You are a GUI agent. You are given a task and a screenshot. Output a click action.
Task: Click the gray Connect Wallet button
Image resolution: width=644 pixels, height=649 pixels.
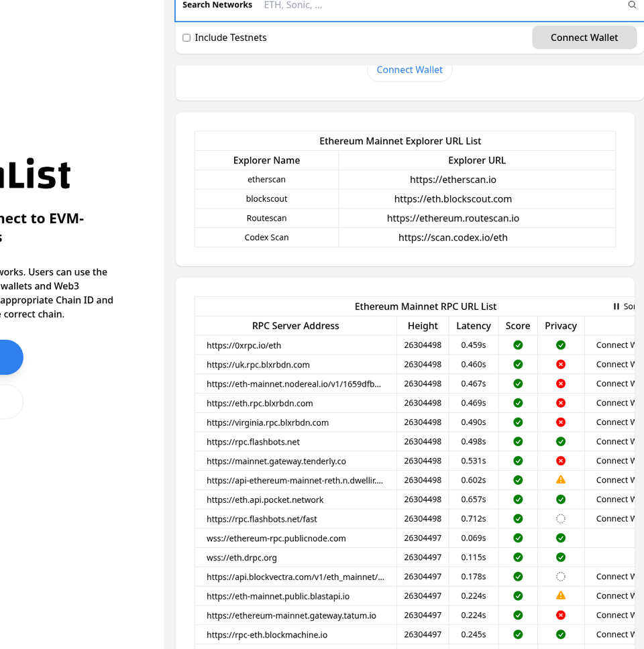(584, 38)
